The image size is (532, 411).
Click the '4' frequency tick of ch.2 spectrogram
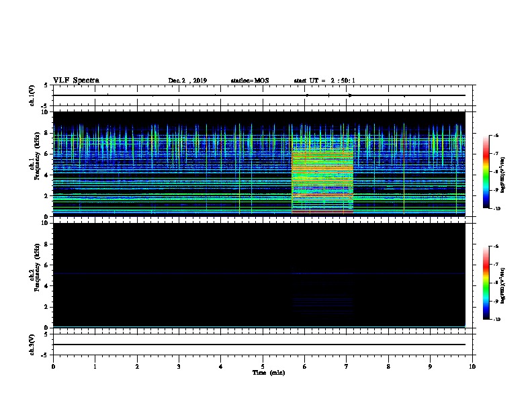(46, 286)
